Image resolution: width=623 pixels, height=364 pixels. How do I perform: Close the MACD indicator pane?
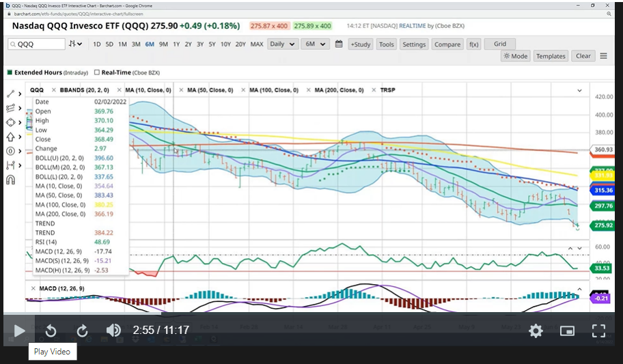[x=33, y=288]
